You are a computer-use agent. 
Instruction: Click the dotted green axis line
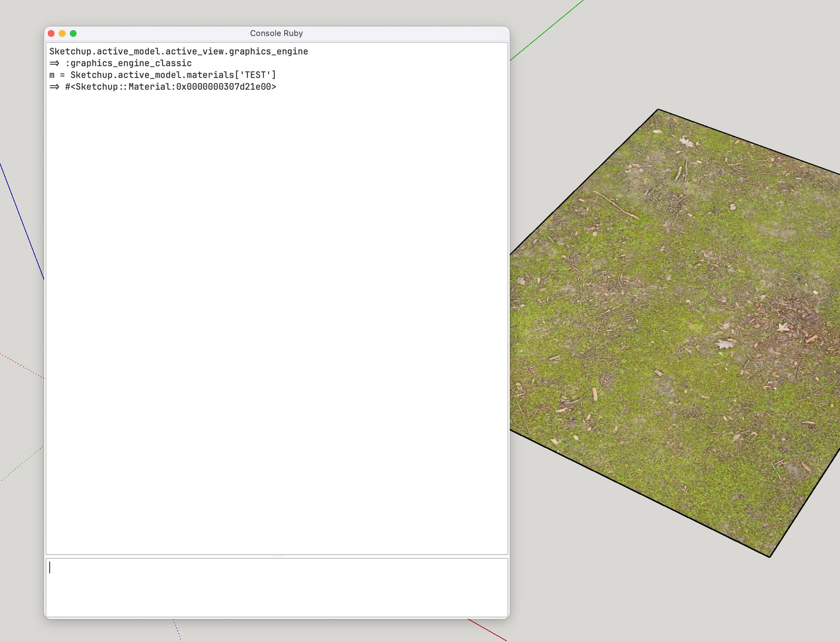coord(22,463)
